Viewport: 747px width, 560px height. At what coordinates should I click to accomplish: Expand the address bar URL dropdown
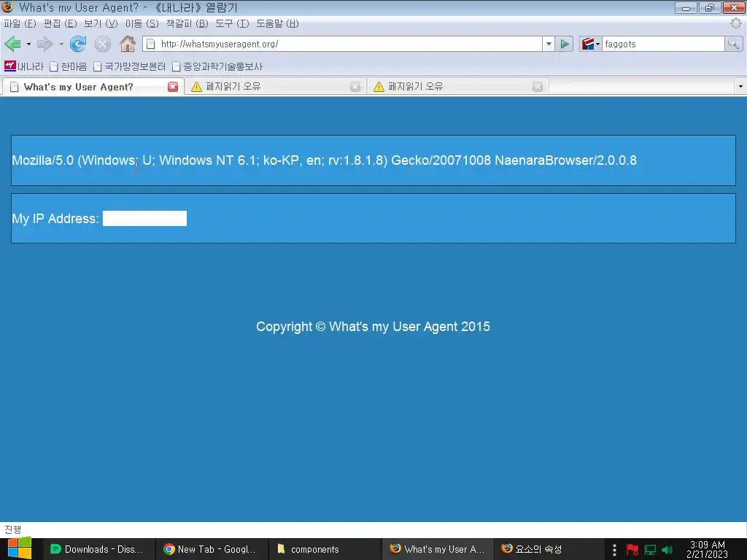point(549,44)
